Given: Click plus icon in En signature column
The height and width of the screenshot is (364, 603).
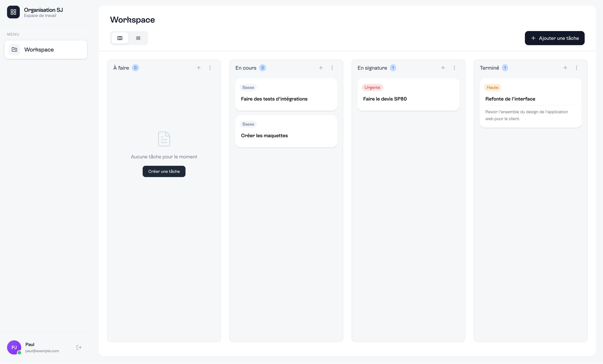Looking at the screenshot, I should coord(443,68).
